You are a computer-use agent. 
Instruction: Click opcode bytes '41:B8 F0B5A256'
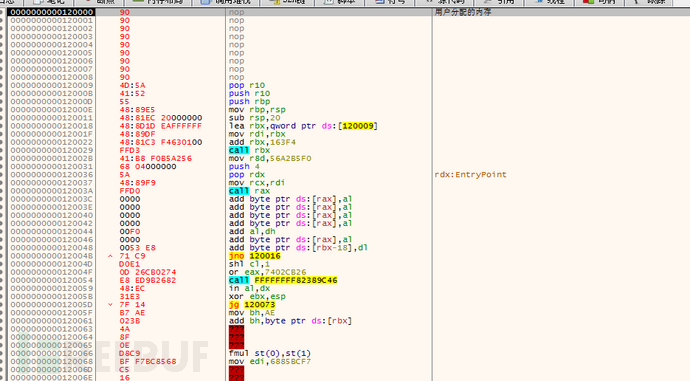156,158
